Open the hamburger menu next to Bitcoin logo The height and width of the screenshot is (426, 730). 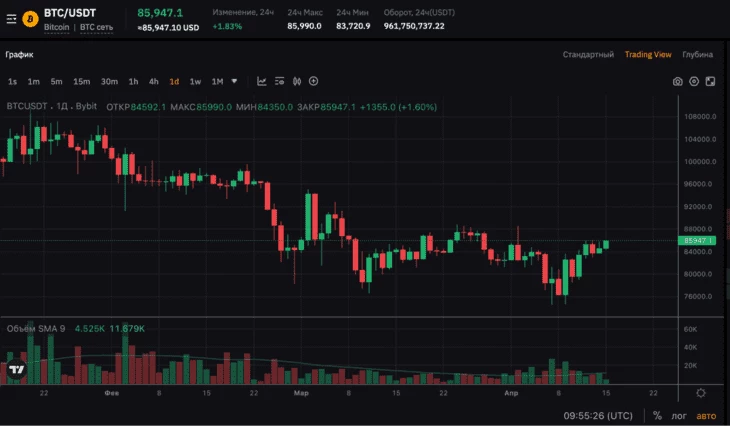11,19
